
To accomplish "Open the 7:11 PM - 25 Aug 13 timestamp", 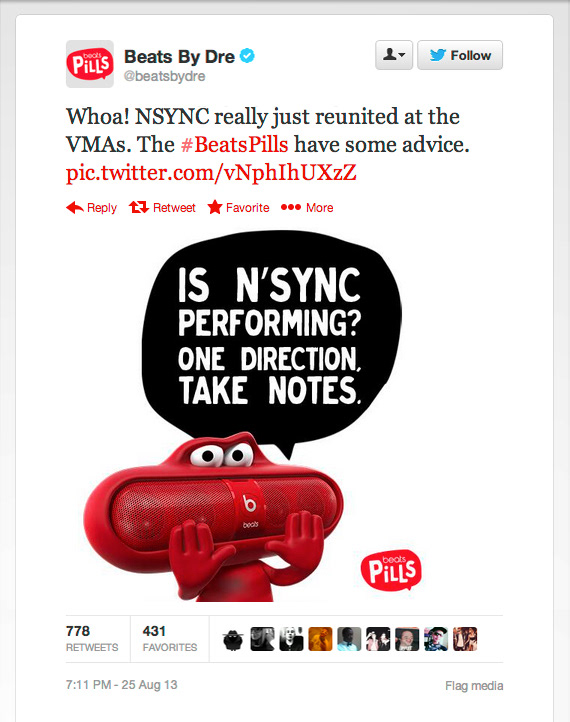I will (122, 685).
